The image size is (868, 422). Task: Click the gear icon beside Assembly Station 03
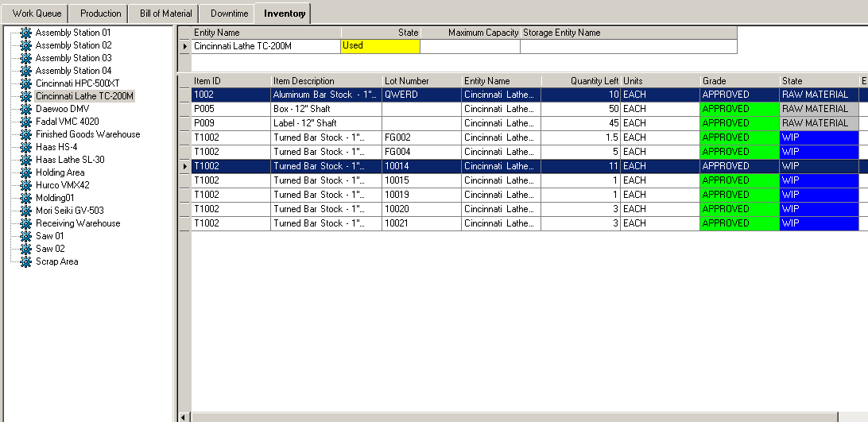[25, 58]
